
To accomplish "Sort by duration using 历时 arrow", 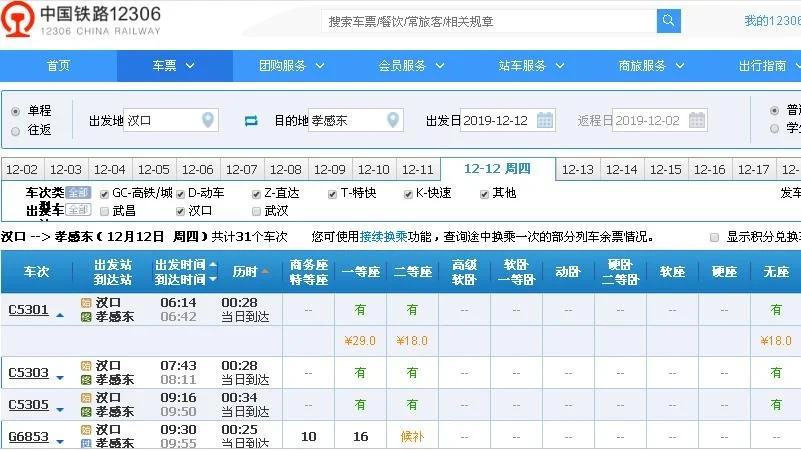I will tap(265, 271).
